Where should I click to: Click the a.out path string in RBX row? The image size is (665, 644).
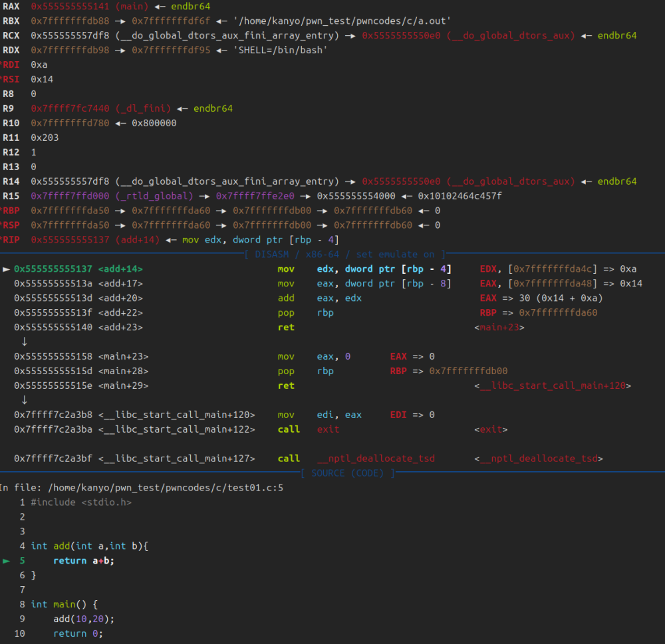click(x=342, y=21)
